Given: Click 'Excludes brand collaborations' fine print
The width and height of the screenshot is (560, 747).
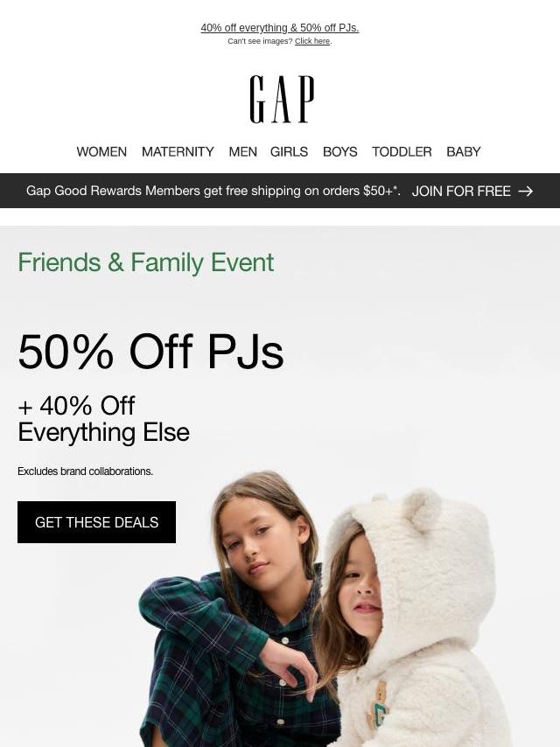Looking at the screenshot, I should (85, 471).
